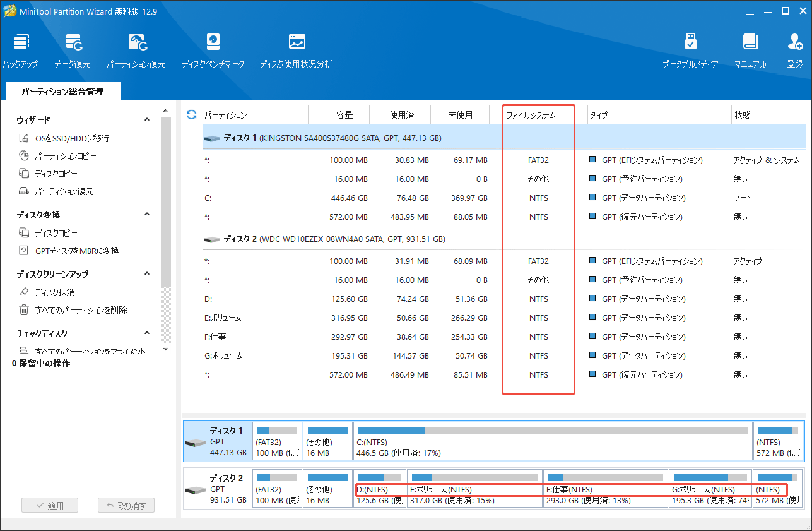Select the F:仕事 partition row
The image size is (812, 531).
pyautogui.click(x=504, y=337)
